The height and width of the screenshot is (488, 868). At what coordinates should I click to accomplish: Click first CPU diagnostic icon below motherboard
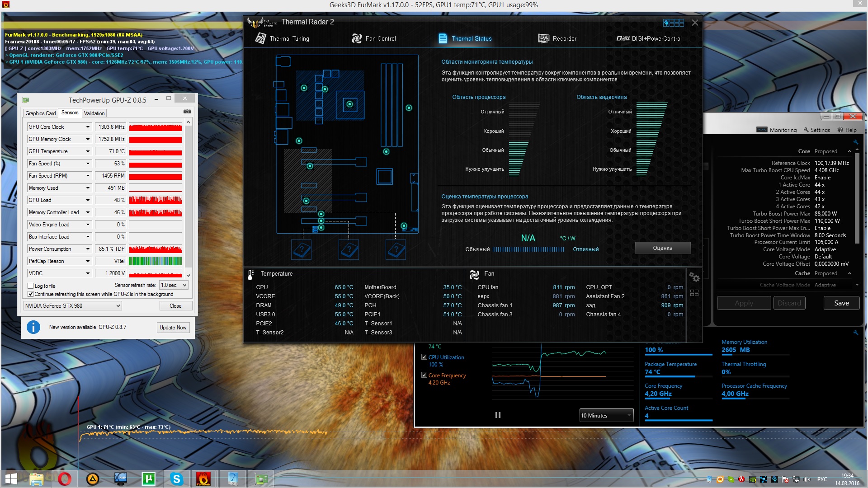coord(302,249)
